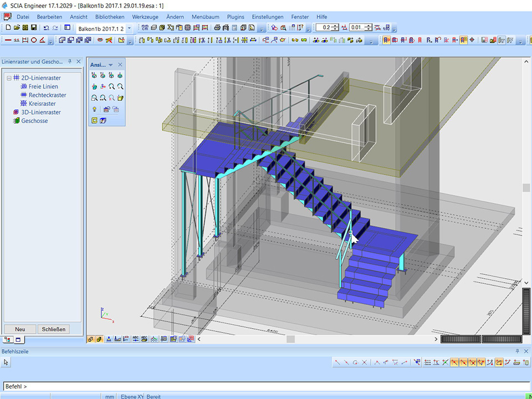Click the Schließen button

point(54,329)
